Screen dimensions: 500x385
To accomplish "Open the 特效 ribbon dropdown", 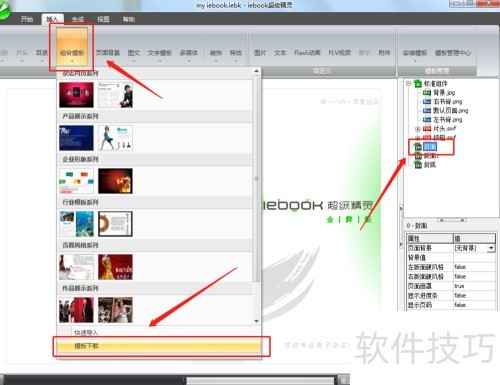I will pos(236,55).
